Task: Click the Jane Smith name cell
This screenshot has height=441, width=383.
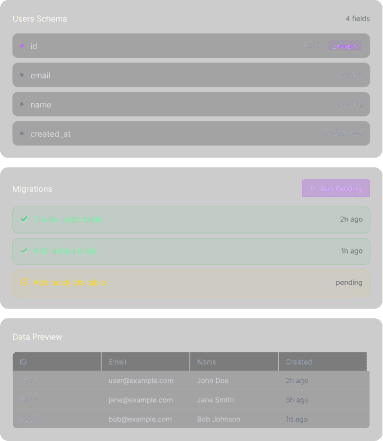Action: coord(216,400)
